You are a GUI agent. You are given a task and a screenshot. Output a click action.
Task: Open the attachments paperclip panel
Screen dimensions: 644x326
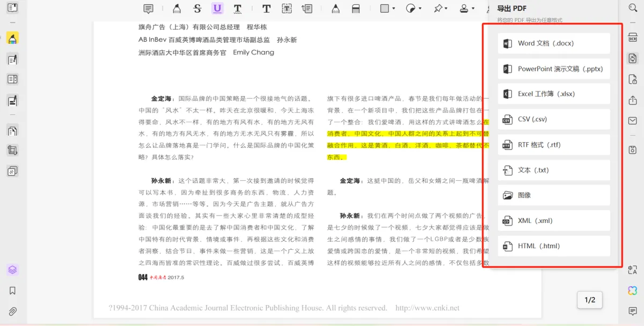point(12,311)
